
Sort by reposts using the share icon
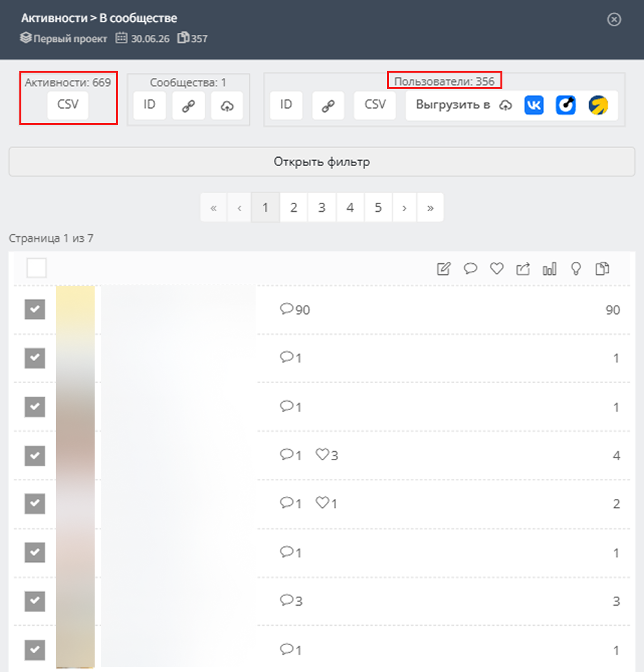(x=523, y=268)
